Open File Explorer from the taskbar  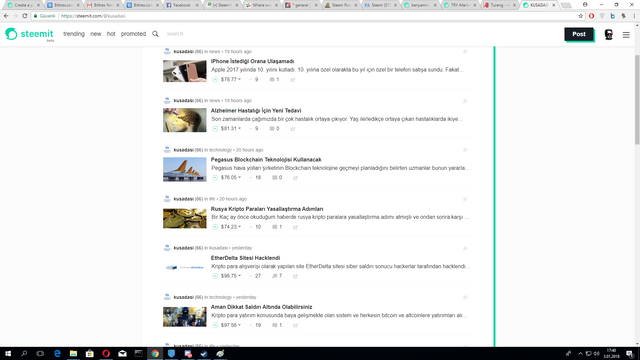pyautogui.click(x=73, y=353)
